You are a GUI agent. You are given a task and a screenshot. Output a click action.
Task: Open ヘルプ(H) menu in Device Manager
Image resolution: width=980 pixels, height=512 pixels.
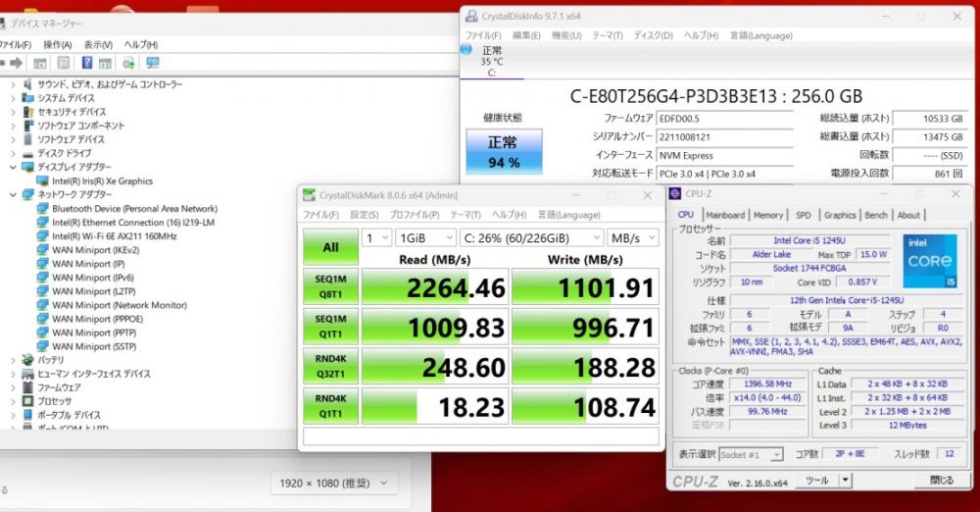pyautogui.click(x=140, y=44)
